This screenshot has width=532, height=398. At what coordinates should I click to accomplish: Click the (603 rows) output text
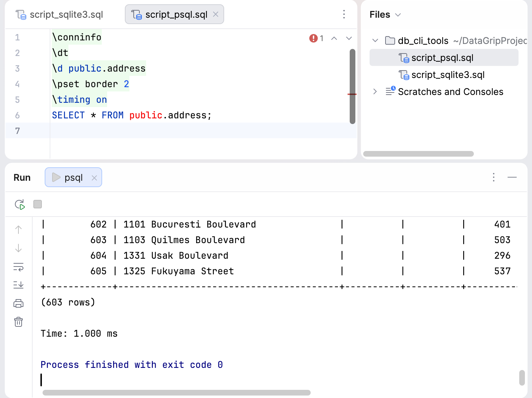pos(68,302)
